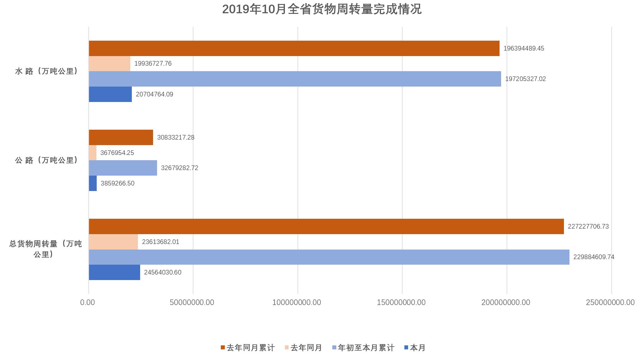Select the 水路 dark orange 196394489.45 bar
The image size is (644, 358).
pos(294,48)
